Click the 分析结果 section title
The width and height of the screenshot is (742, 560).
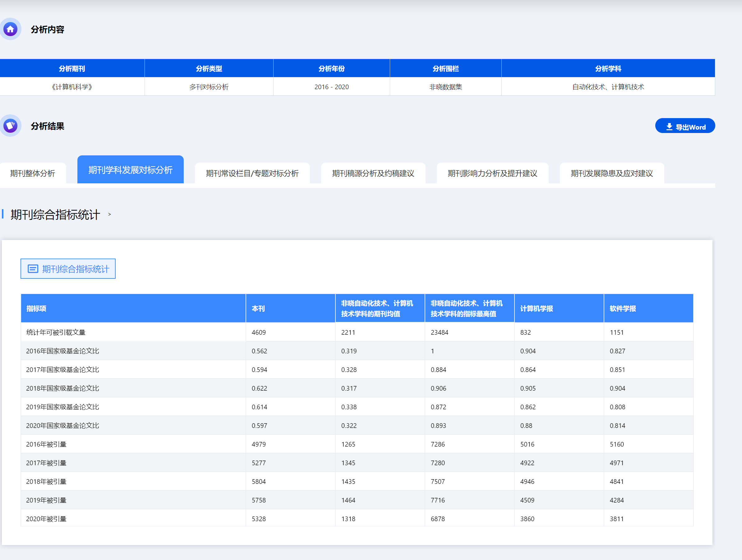pyautogui.click(x=48, y=126)
